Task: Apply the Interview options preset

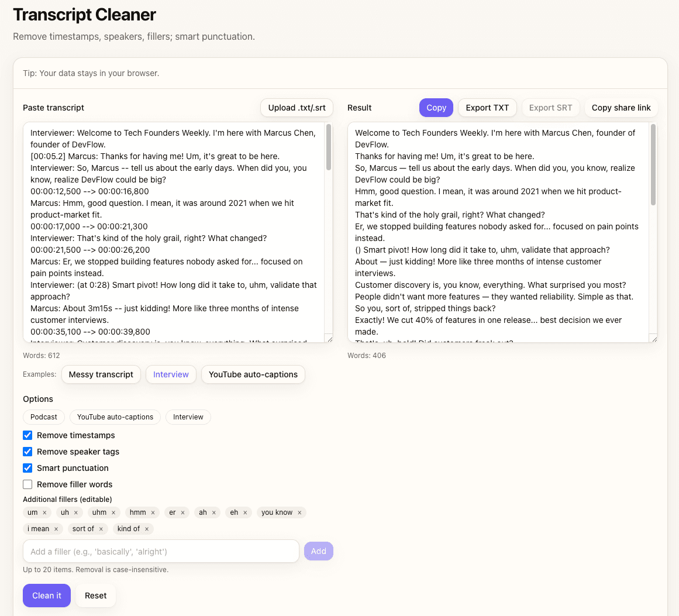Action: [188, 417]
